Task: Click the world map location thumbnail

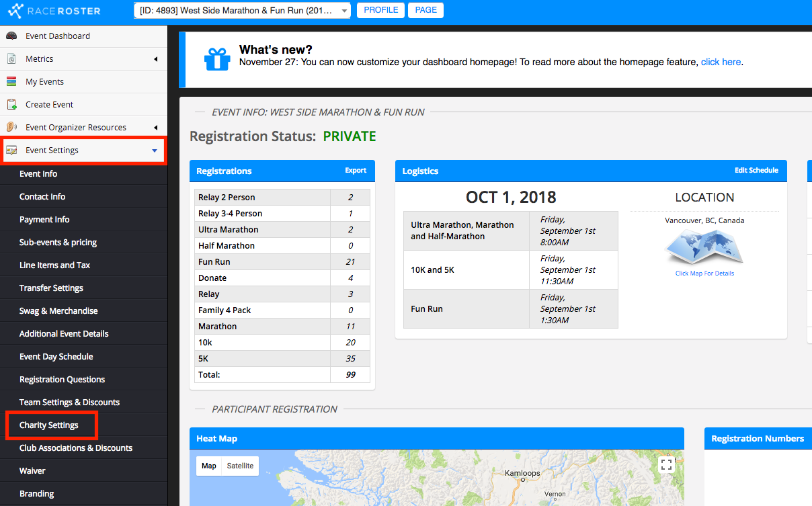Action: 704,247
